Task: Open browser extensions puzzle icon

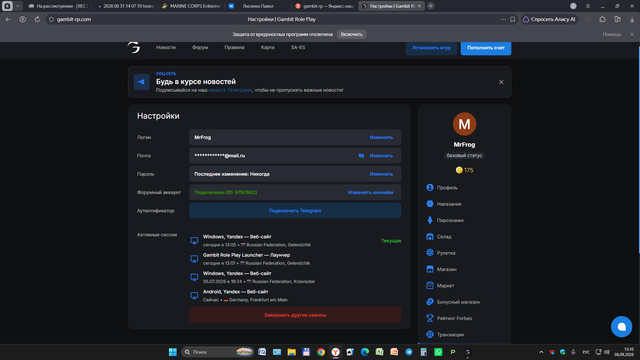Action: [x=602, y=19]
